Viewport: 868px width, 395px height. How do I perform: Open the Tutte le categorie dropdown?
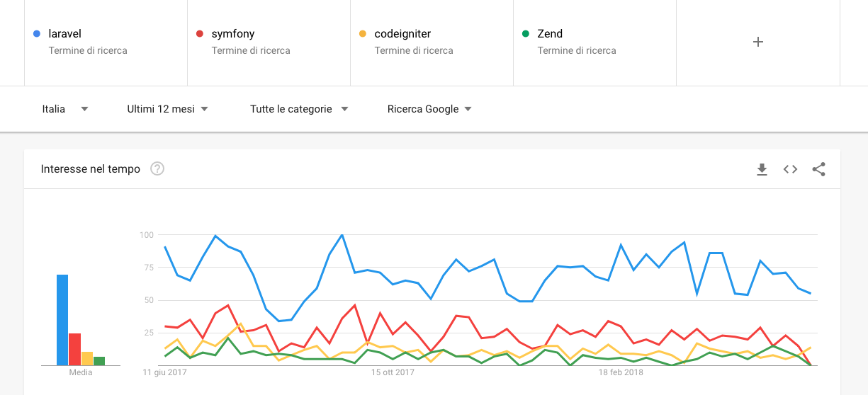(300, 109)
